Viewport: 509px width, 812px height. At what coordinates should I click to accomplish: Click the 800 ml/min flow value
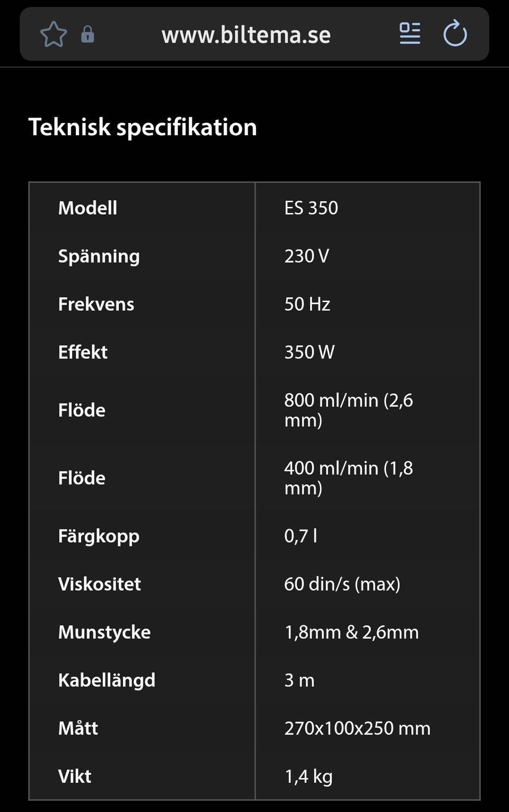tap(348, 410)
